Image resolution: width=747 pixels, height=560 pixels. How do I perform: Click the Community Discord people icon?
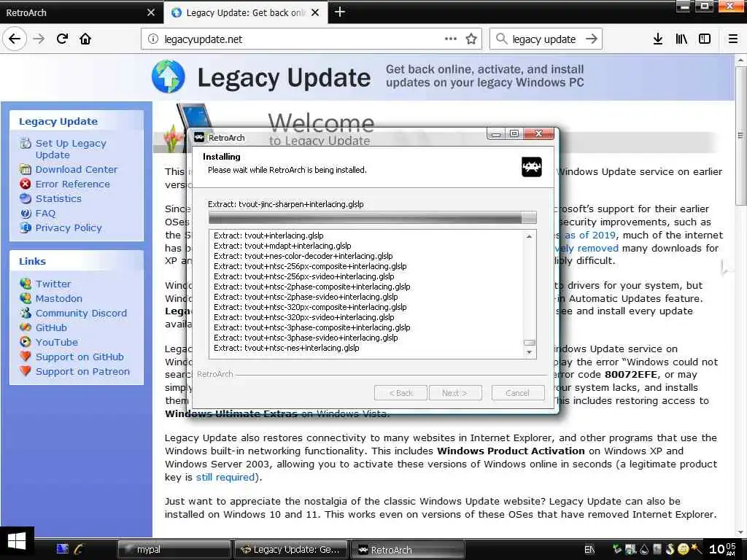(x=26, y=313)
